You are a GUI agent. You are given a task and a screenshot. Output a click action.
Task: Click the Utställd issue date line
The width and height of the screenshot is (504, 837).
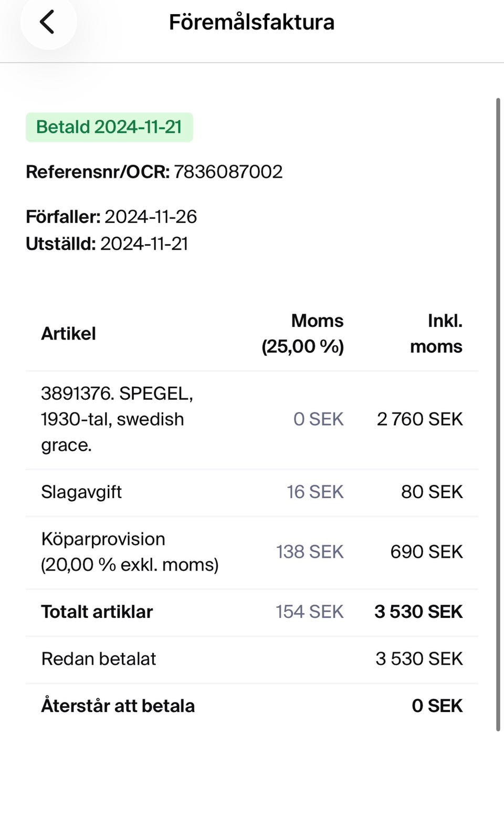[x=107, y=244]
